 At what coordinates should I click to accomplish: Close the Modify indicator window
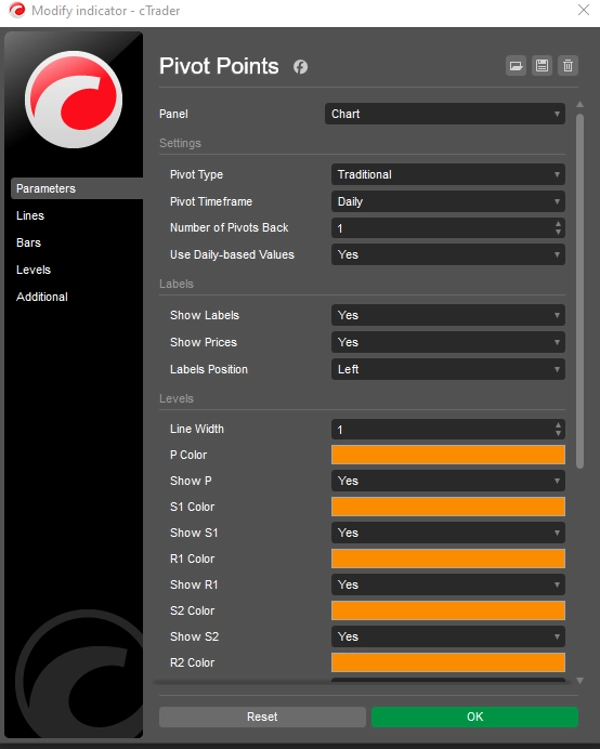583,10
